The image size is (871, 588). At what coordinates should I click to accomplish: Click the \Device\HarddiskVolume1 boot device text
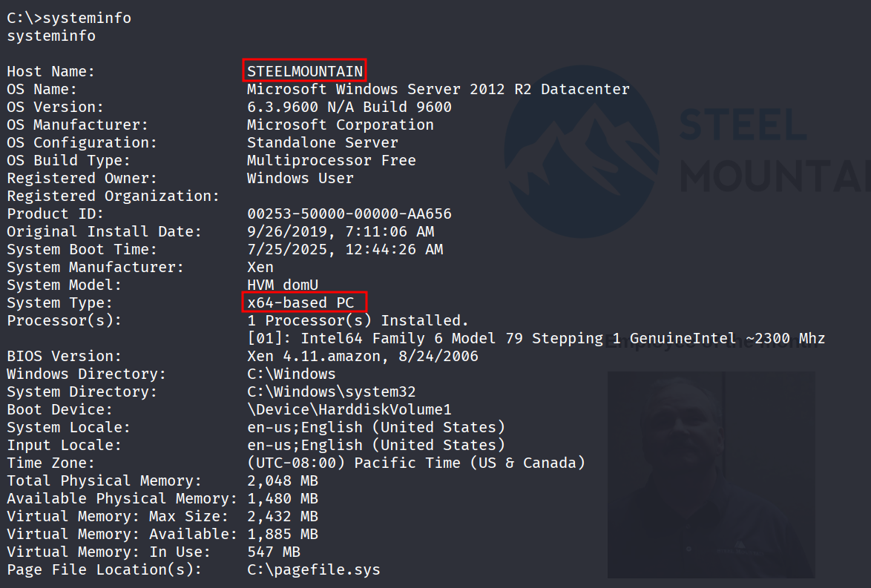tap(349, 409)
